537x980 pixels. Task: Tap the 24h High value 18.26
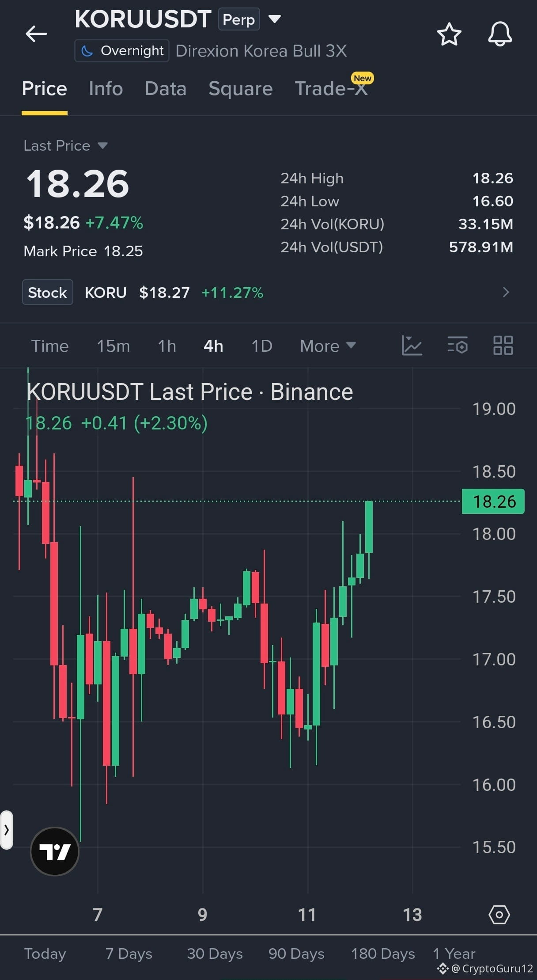click(x=493, y=178)
